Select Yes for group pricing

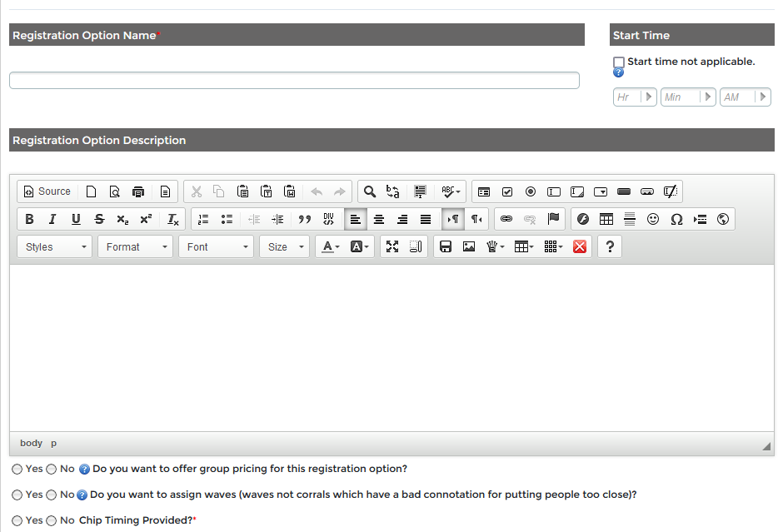17,470
